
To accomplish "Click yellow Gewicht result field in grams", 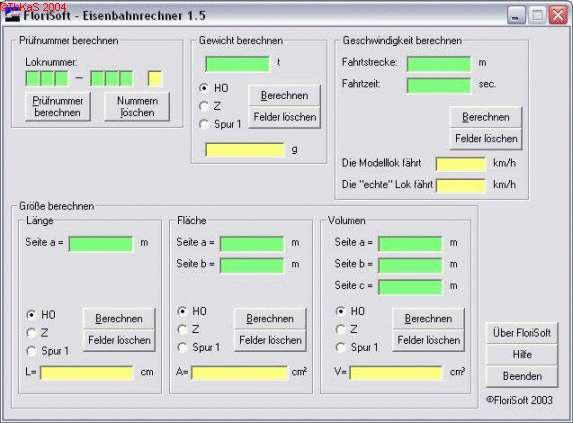I will (245, 150).
